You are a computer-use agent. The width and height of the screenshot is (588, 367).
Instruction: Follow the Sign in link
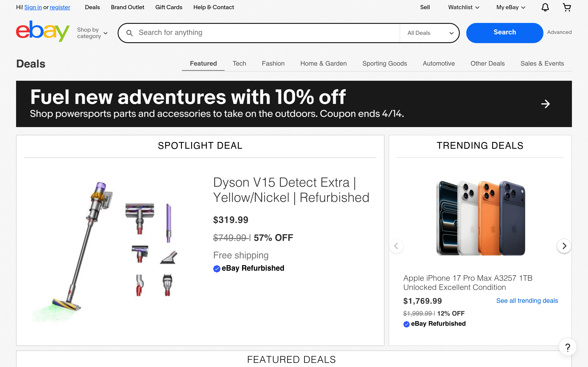[33, 7]
